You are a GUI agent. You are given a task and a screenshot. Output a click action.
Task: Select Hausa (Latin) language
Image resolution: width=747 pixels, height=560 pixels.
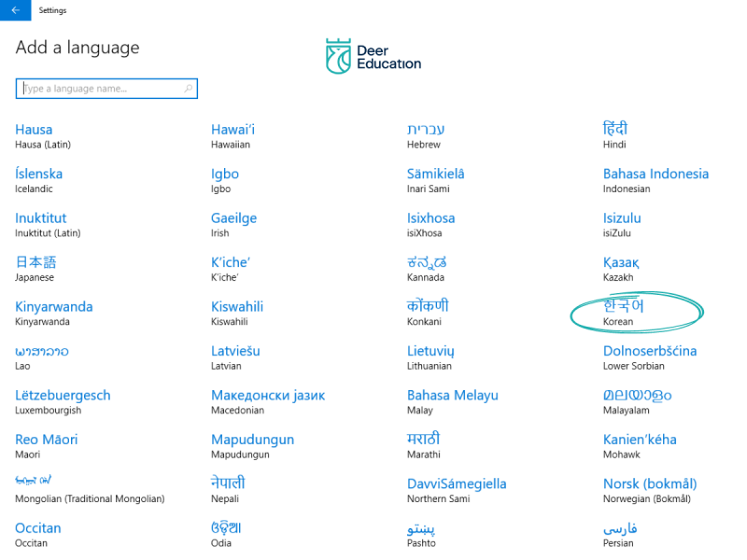click(42, 135)
